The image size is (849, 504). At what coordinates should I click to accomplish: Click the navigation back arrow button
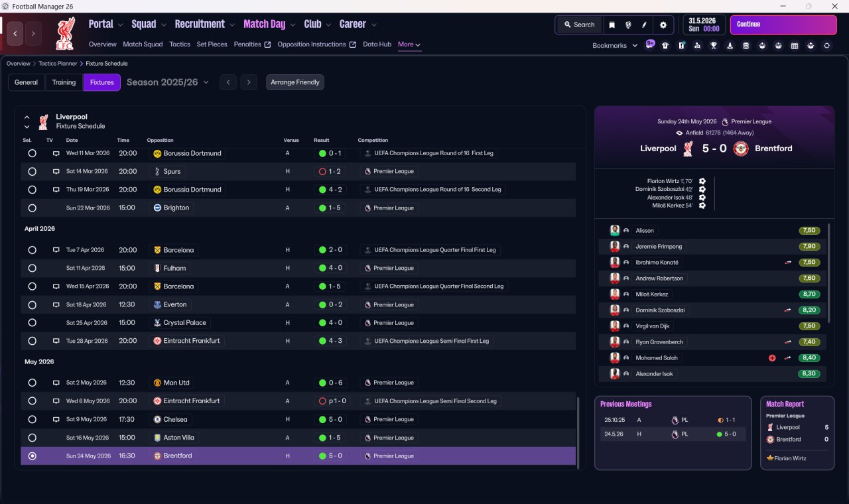click(15, 33)
